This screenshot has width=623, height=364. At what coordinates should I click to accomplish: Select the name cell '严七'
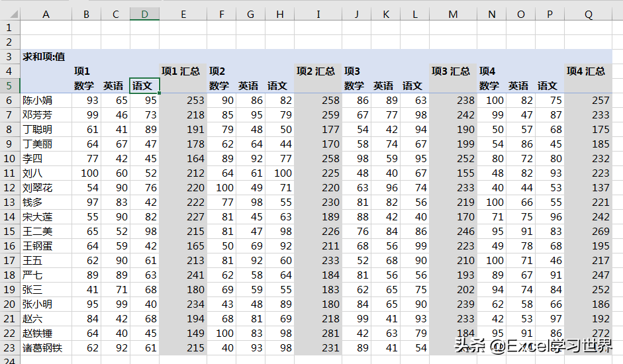tap(46, 275)
